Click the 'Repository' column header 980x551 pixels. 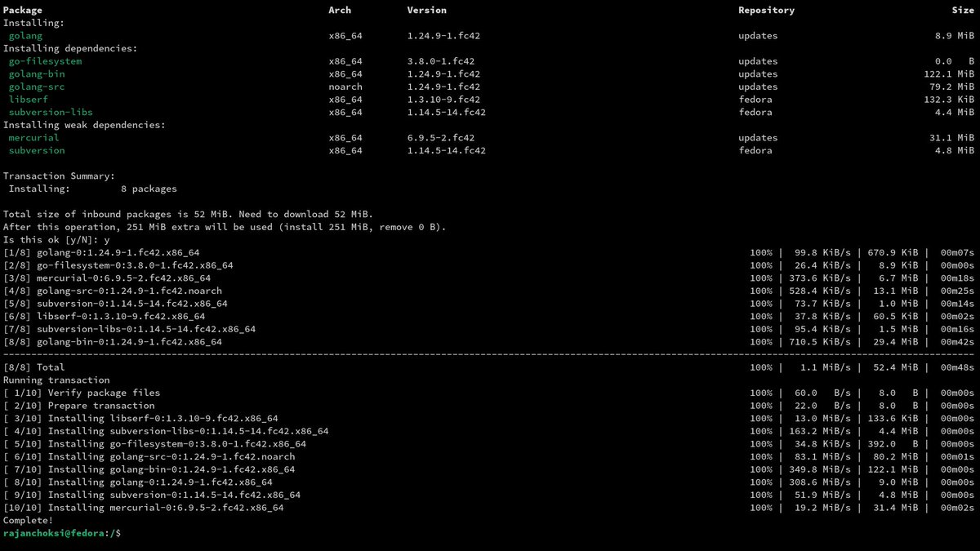point(766,11)
